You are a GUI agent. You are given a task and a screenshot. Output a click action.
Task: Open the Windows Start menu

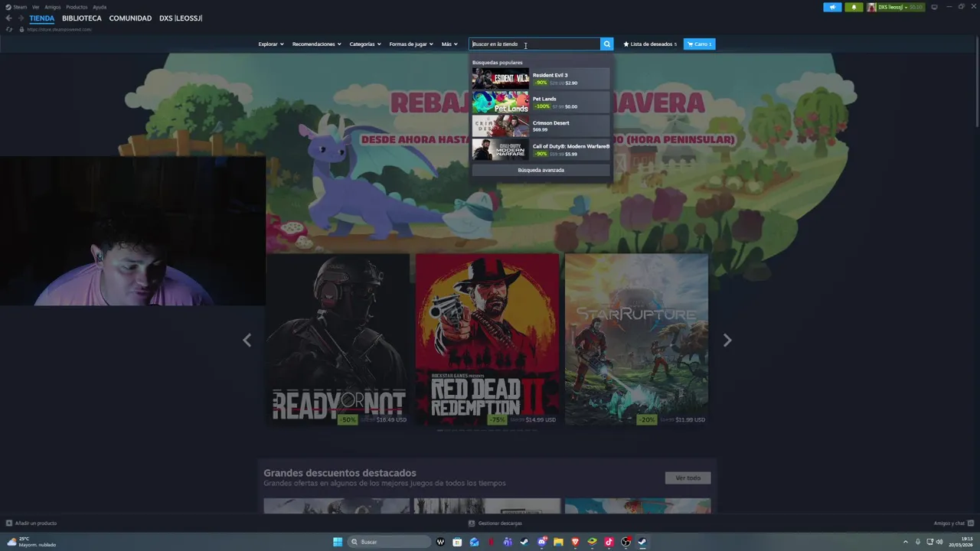(338, 542)
